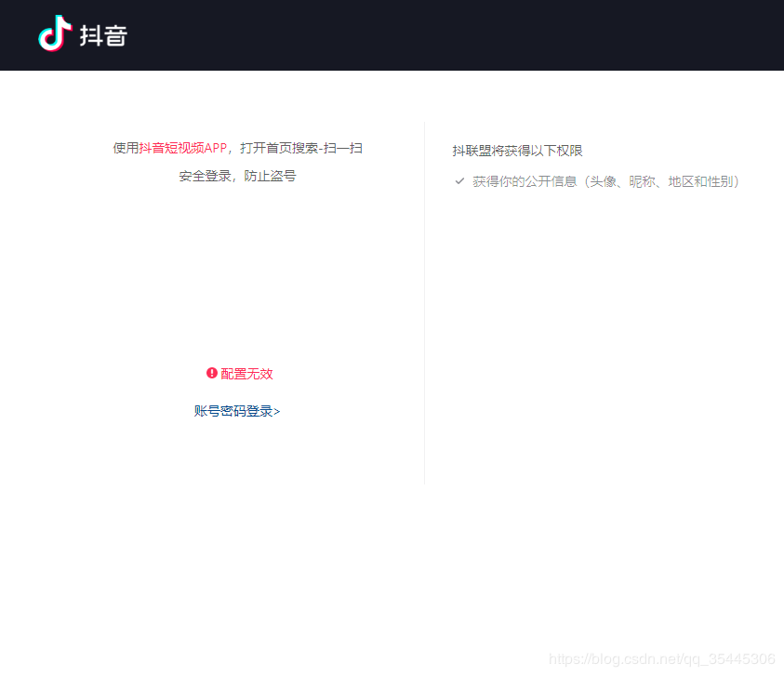Screen dimensions: 784x676
Task: Click the 打开首页搜索-扫一扫 instruction text
Action: tap(300, 148)
